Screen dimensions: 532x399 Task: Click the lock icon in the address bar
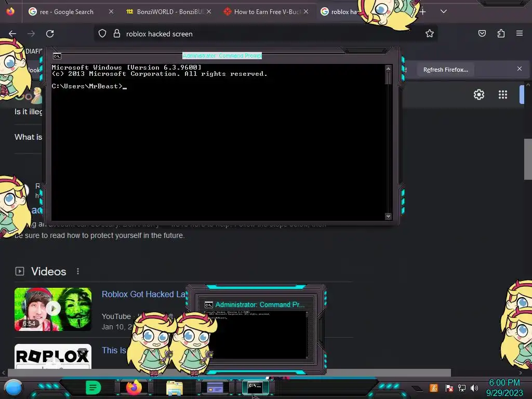[117, 34]
